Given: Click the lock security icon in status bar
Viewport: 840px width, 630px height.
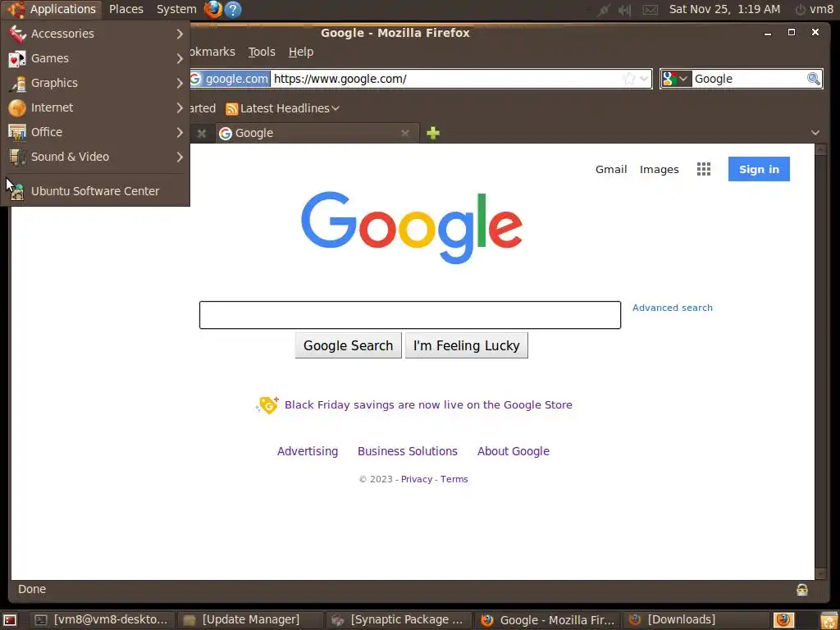Looking at the screenshot, I should (x=801, y=589).
